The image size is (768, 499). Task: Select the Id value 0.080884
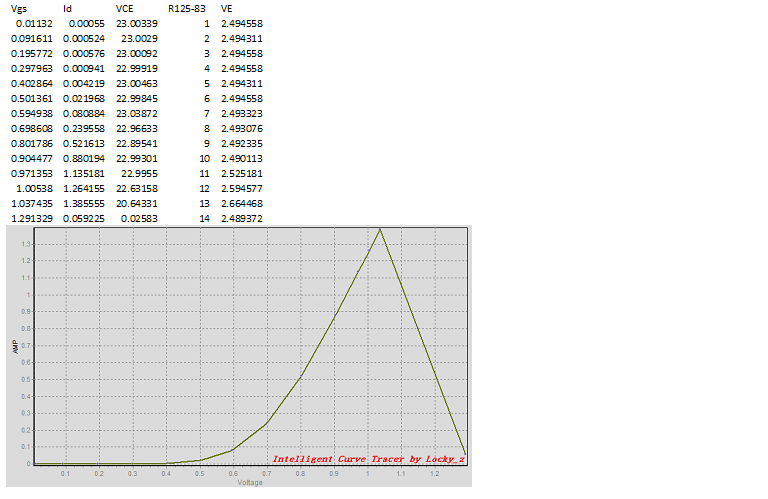click(x=84, y=114)
